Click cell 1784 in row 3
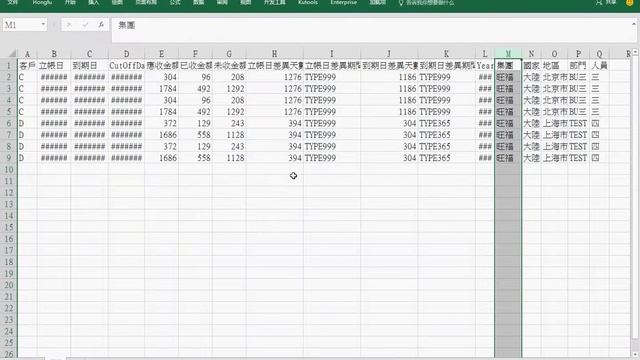 click(162, 89)
